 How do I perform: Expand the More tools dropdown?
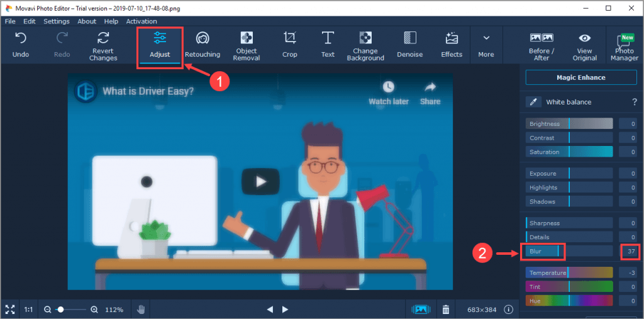(486, 45)
